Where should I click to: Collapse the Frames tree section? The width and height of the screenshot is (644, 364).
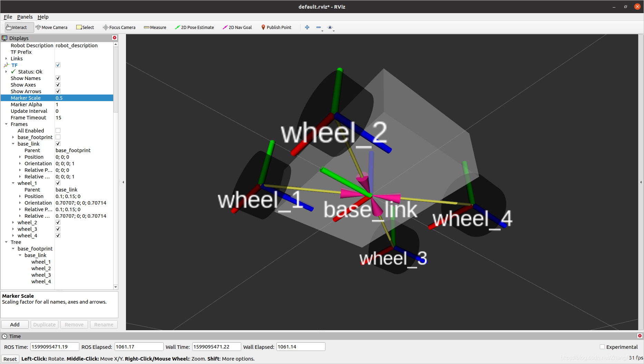click(6, 124)
